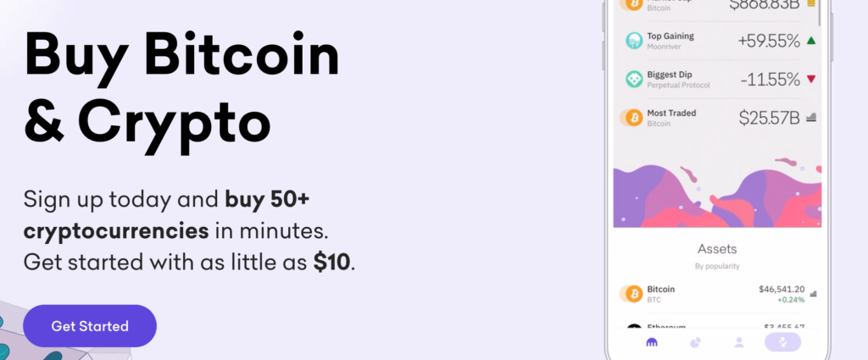The image size is (868, 360).
Task: Click the green up-triangle next to +59.55%
Action: tap(811, 41)
